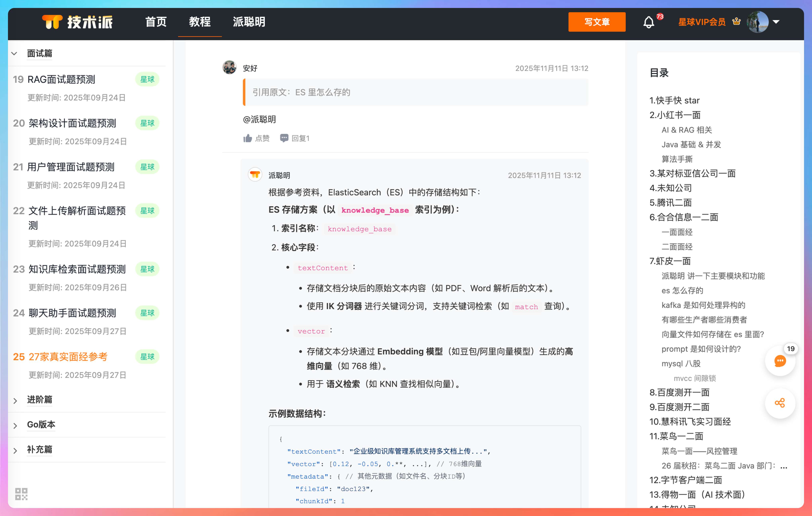Image resolution: width=812 pixels, height=516 pixels.
Task: Click the VIP crown icon
Action: click(x=736, y=22)
